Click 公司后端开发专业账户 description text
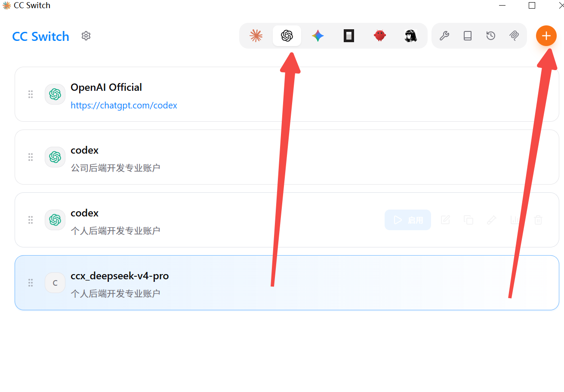 coord(115,168)
